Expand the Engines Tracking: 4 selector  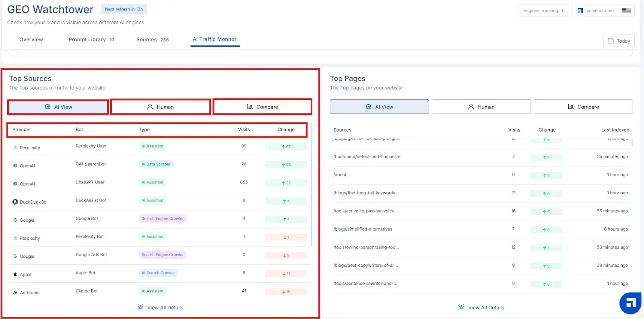(x=543, y=10)
